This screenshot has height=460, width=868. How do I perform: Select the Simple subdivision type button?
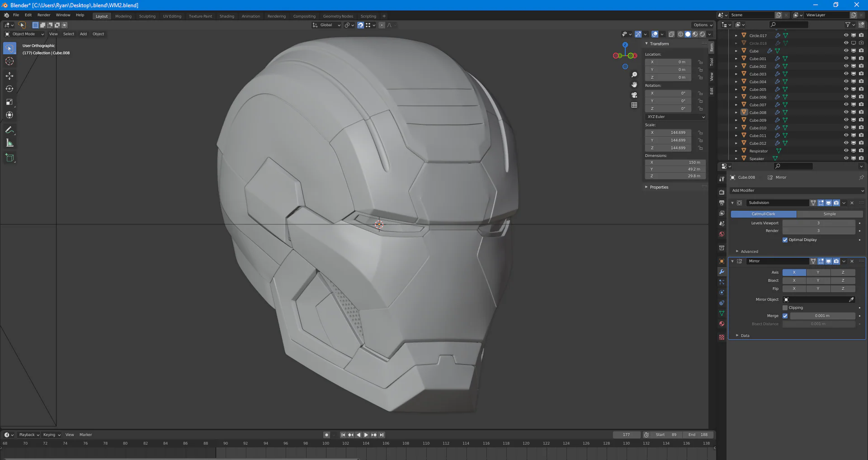(x=829, y=214)
